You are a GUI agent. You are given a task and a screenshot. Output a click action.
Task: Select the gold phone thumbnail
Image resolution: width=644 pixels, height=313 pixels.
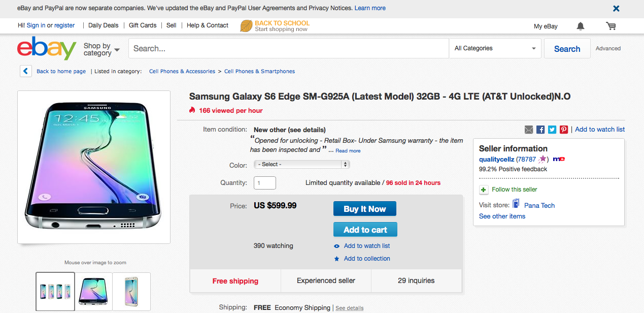coord(131,291)
